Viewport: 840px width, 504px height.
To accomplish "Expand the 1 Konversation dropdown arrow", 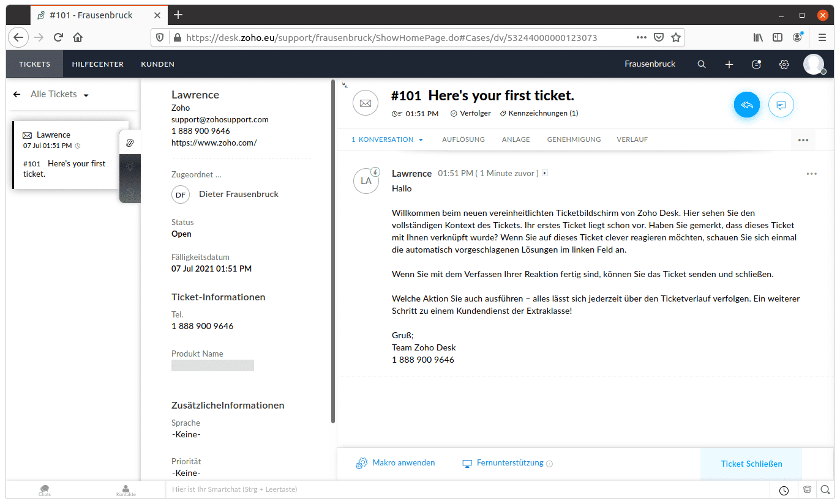I will tap(421, 140).
